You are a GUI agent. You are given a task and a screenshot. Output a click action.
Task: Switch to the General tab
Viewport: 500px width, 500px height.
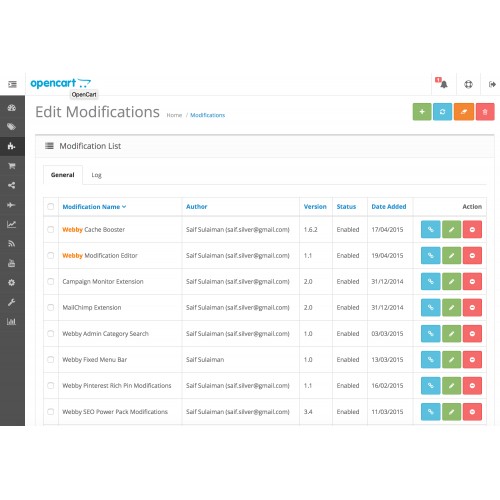[63, 175]
